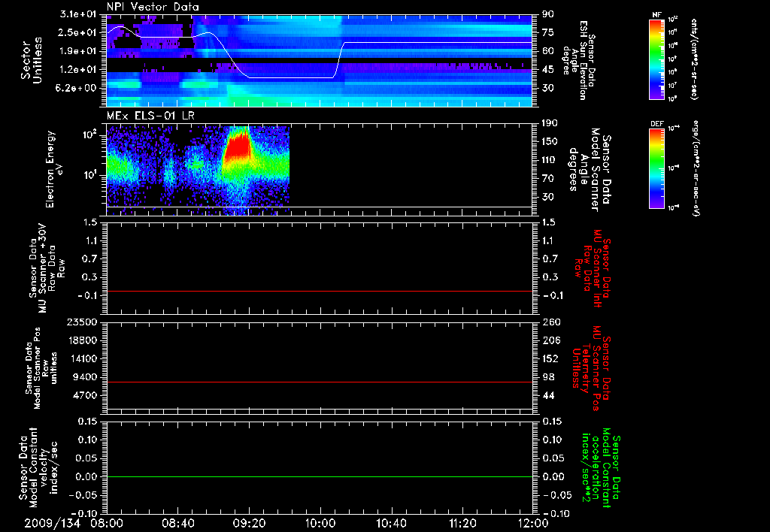Click the DEF label above color bar

(657, 124)
